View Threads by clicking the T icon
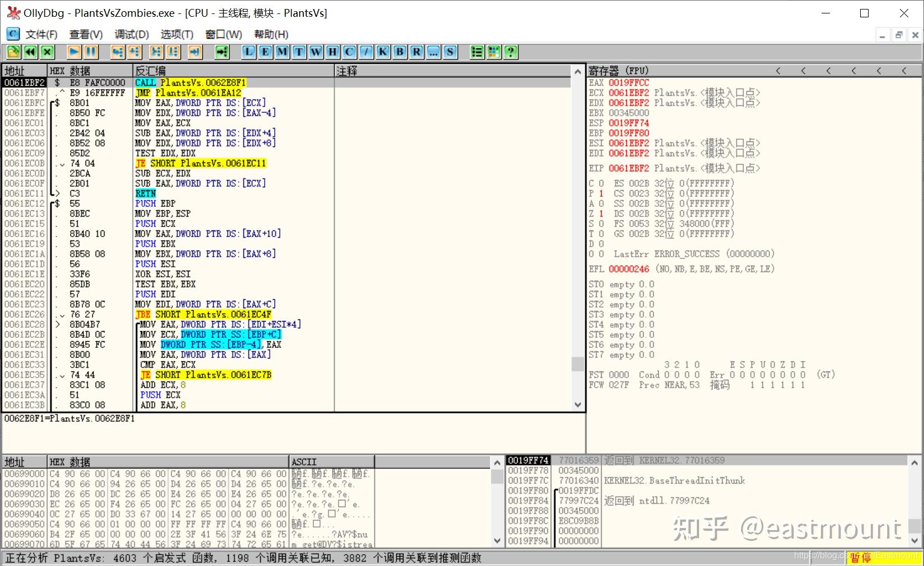 pyautogui.click(x=298, y=51)
